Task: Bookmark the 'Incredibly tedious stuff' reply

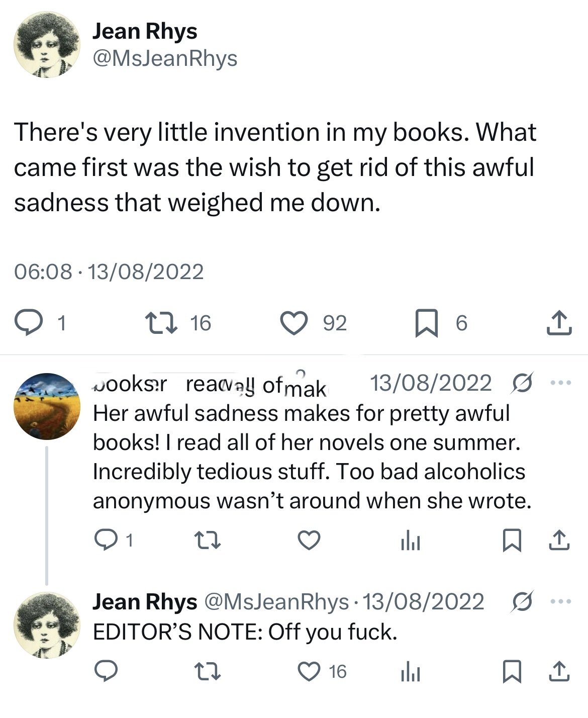Action: click(x=512, y=540)
